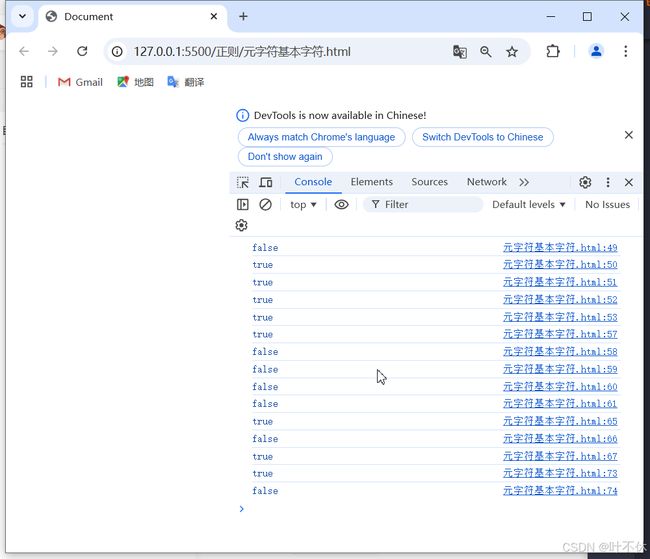This screenshot has width=650, height=559.
Task: Open source link ending html:73
Action: click(560, 474)
